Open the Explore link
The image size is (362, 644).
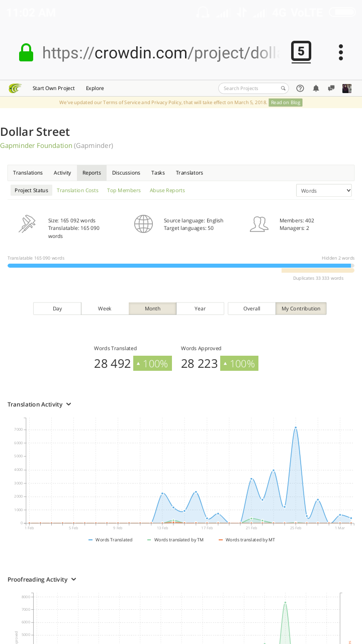(95, 89)
